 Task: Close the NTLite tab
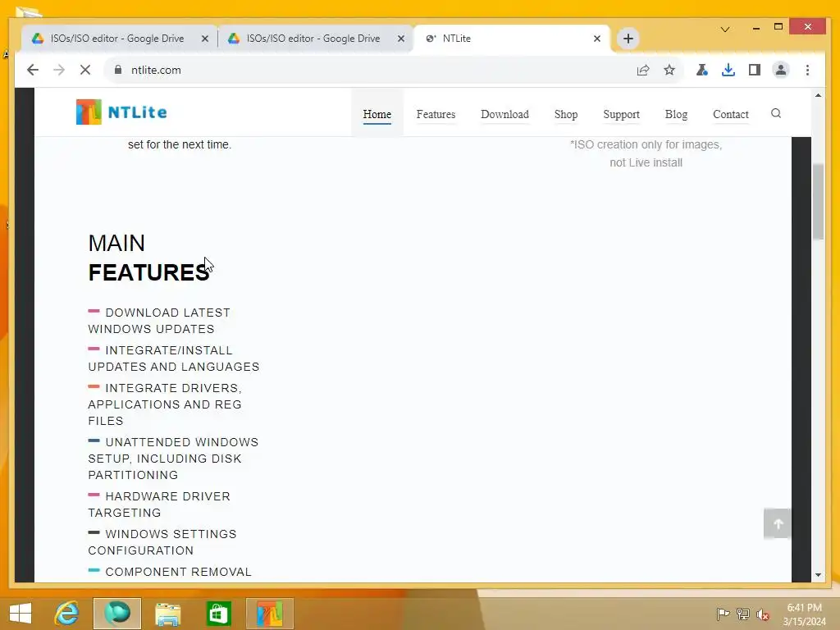point(597,39)
